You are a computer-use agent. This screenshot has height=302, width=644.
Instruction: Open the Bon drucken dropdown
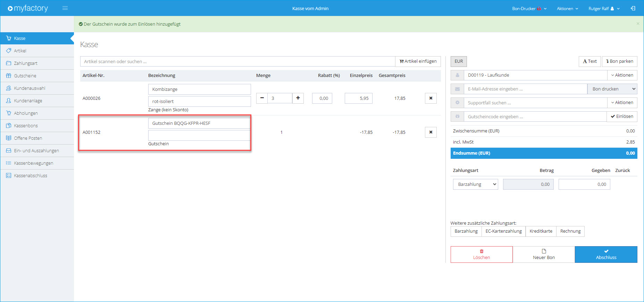tap(612, 89)
